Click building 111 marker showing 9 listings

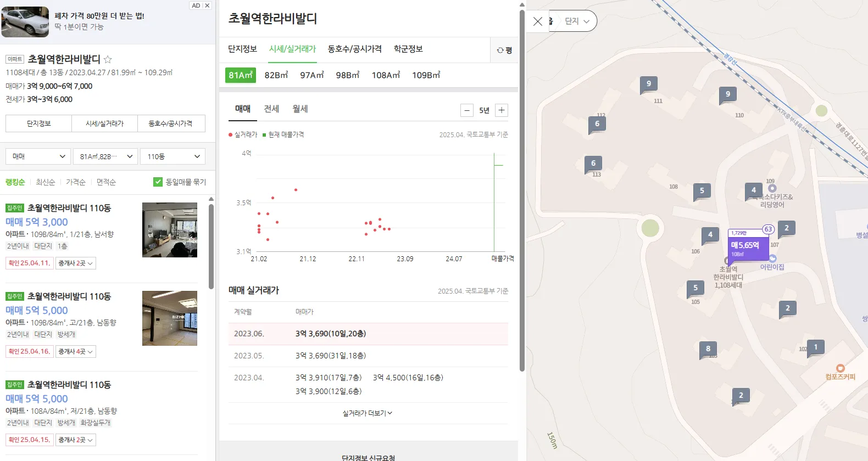(649, 84)
